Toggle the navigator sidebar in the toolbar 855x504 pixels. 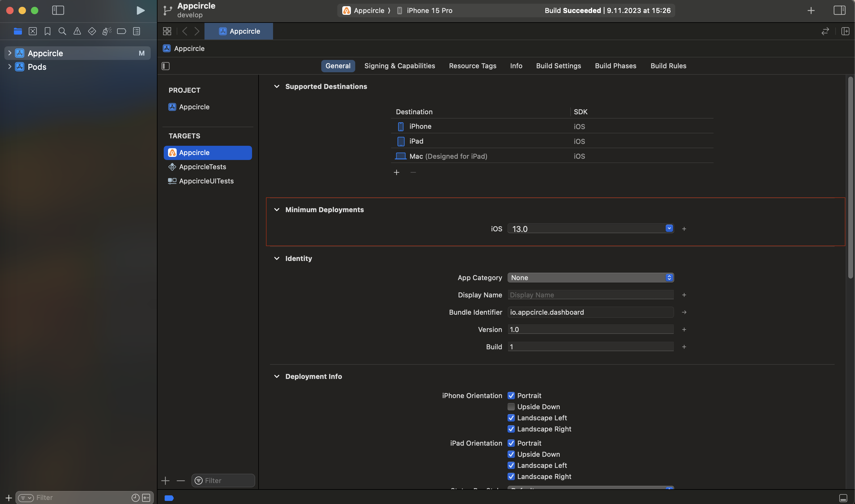pos(58,10)
